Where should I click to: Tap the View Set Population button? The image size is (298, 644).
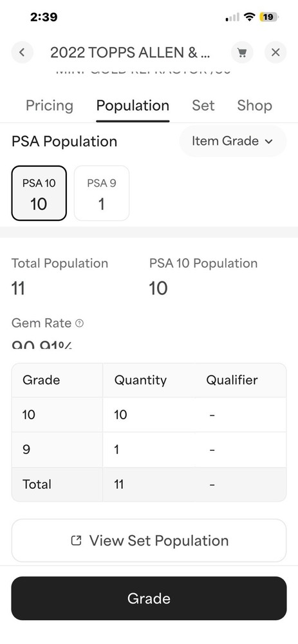point(149,540)
